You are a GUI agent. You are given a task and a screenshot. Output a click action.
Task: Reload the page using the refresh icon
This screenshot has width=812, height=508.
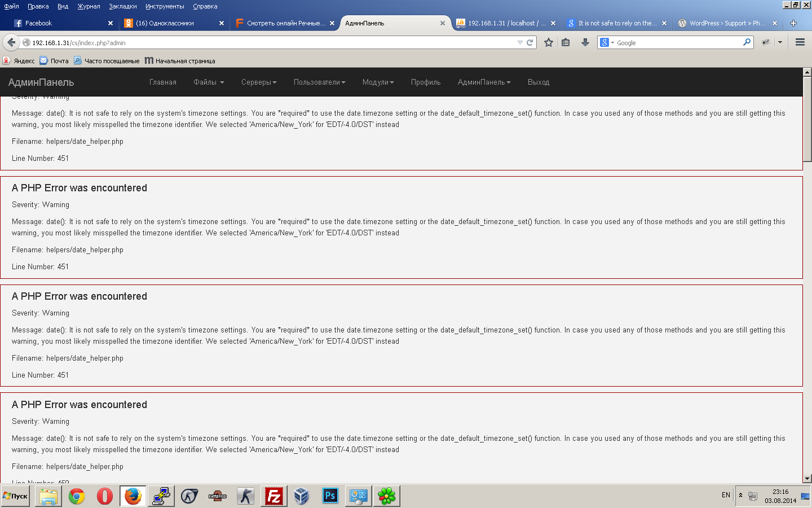[530, 42]
